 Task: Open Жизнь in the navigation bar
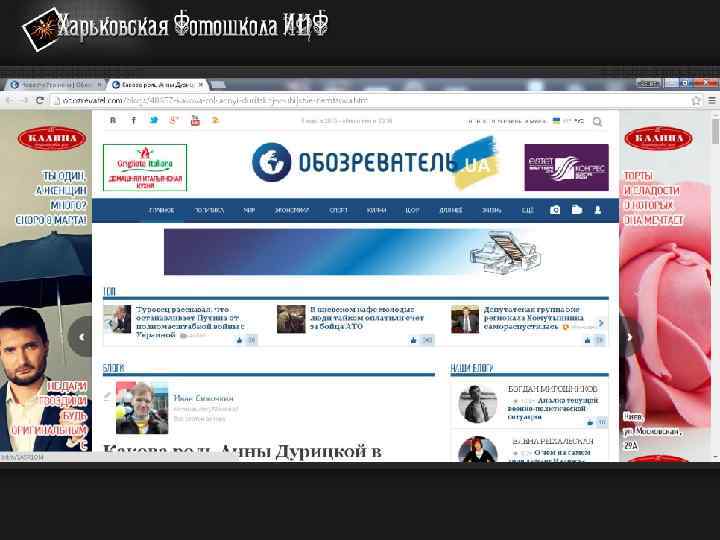pos(492,210)
